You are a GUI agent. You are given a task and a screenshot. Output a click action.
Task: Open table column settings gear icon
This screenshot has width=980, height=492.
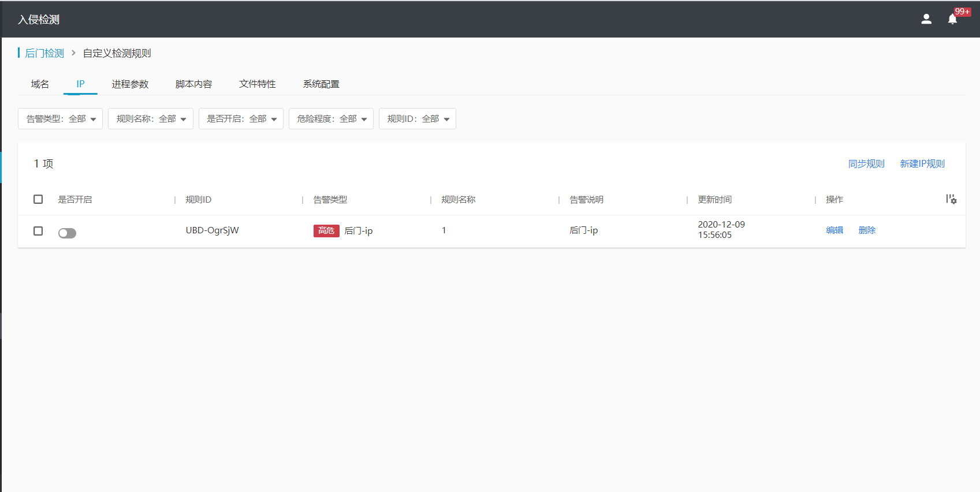[951, 199]
